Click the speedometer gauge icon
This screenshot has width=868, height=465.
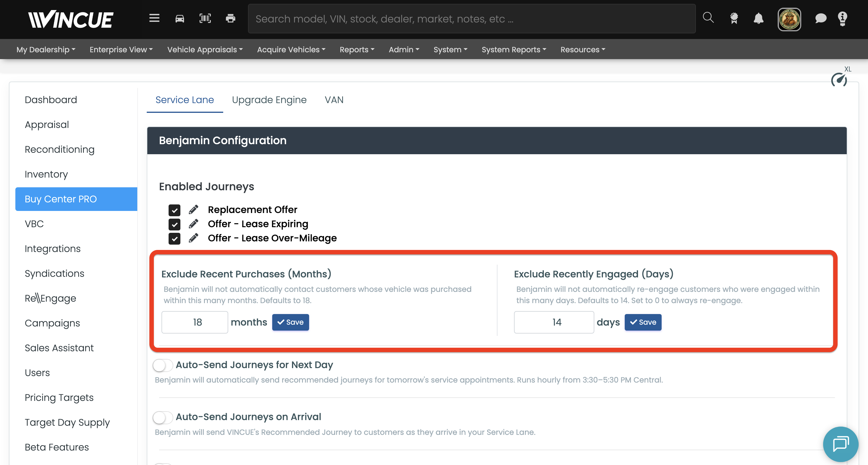click(x=839, y=80)
